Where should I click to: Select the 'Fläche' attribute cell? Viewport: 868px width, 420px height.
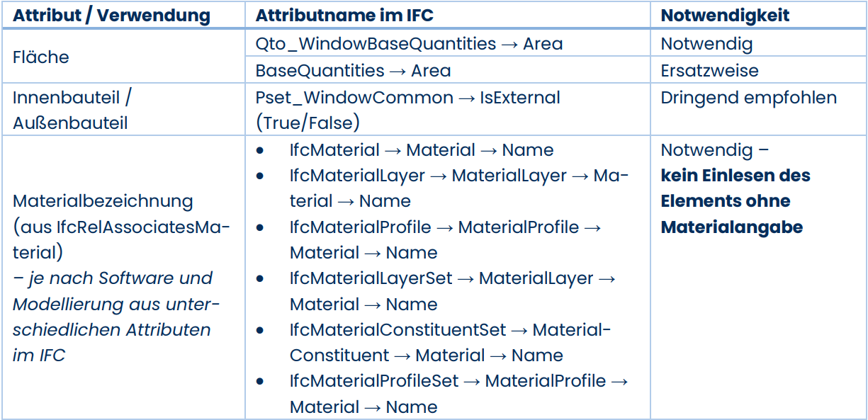point(41,57)
